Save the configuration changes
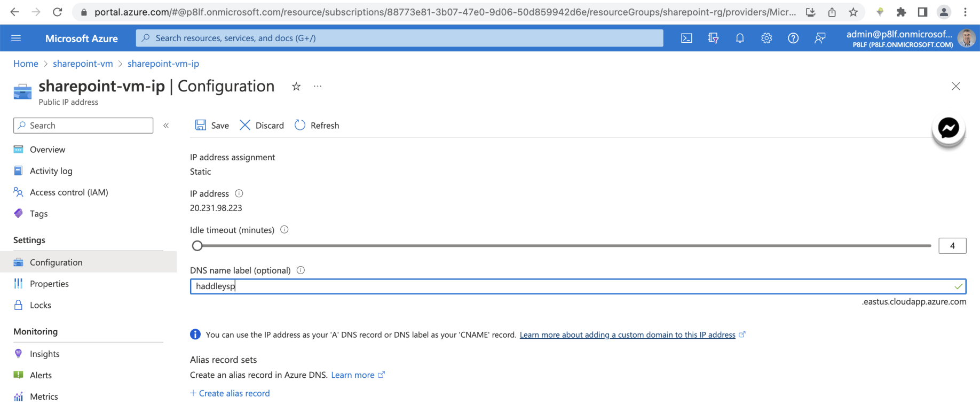Viewport: 980px width, 412px height. 212,126
